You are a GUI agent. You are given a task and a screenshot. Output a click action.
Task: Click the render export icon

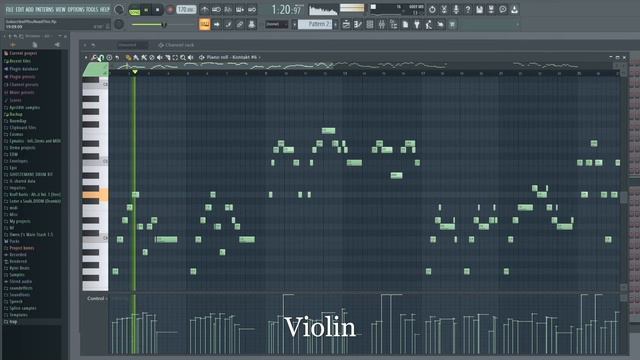491,9
